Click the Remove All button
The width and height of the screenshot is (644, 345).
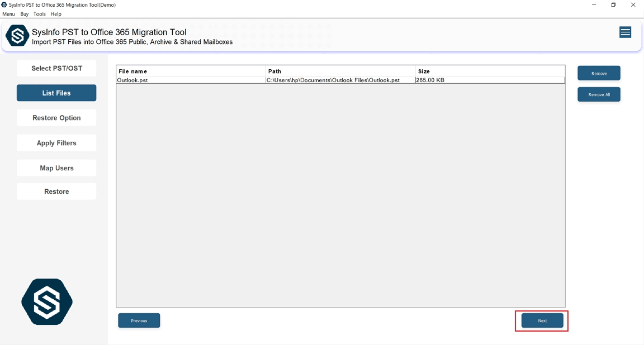click(x=599, y=94)
